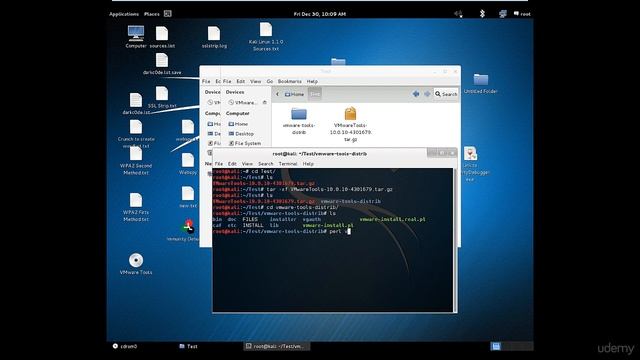Open terminal Search menu
This screenshot has height=360, width=640.
(265, 164)
